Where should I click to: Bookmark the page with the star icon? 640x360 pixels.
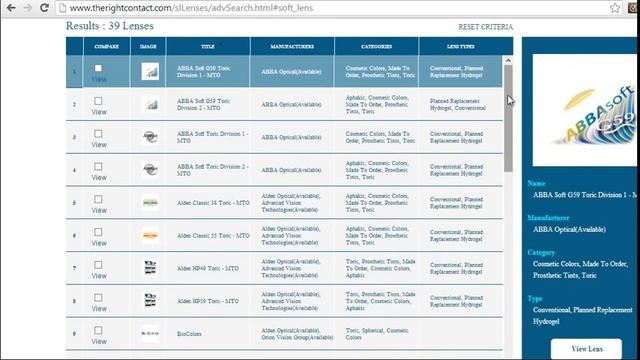click(x=615, y=7)
